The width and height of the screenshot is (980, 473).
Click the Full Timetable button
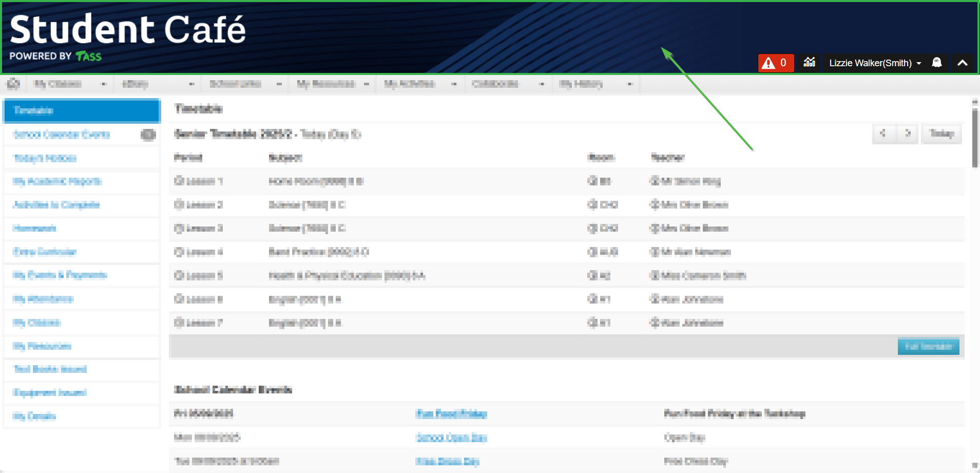[928, 347]
